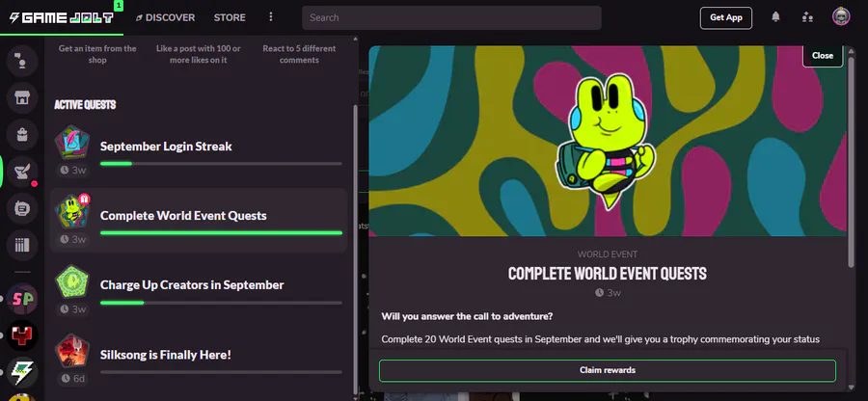Open the chat sidebar icon
Image resolution: width=868 pixels, height=401 pixels.
click(x=22, y=61)
